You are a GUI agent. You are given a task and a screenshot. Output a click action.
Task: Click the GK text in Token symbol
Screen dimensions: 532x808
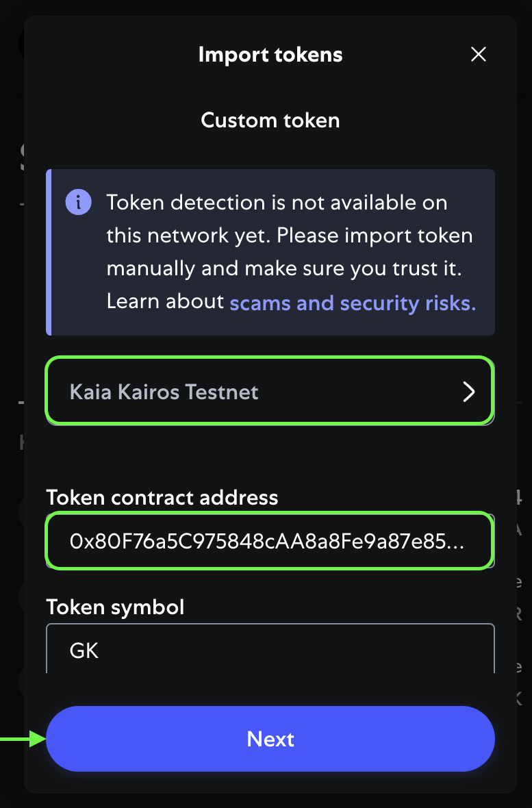(84, 651)
